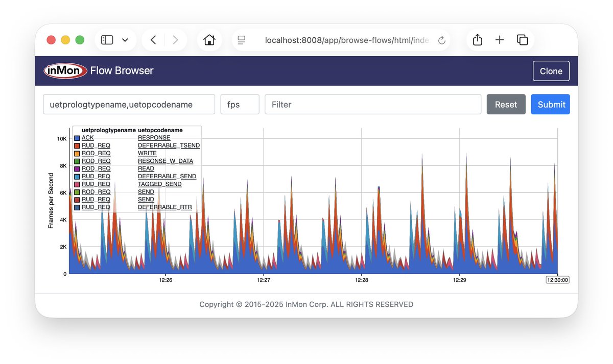613x364 pixels.
Task: Click the WRITE row's orange swatch
Action: [x=77, y=153]
